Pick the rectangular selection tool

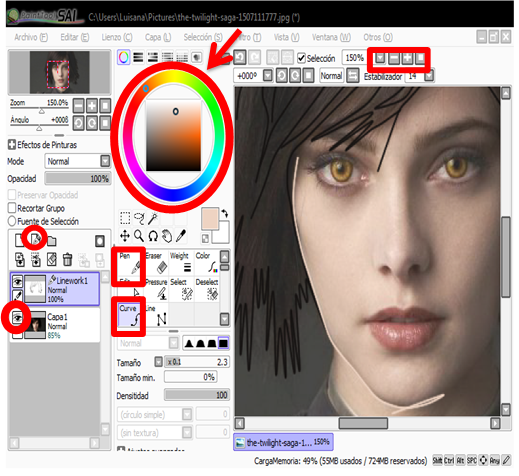pos(125,219)
